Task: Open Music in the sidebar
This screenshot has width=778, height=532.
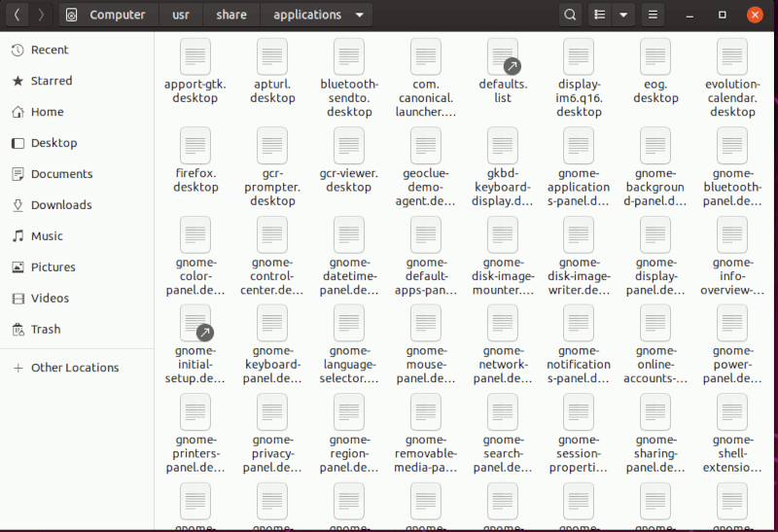Action: (77, 235)
